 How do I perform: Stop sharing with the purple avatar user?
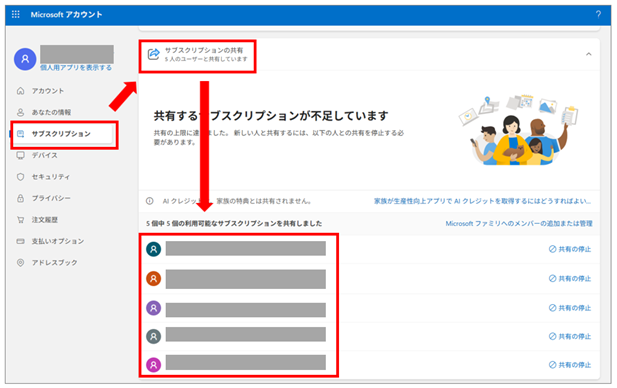(x=570, y=308)
